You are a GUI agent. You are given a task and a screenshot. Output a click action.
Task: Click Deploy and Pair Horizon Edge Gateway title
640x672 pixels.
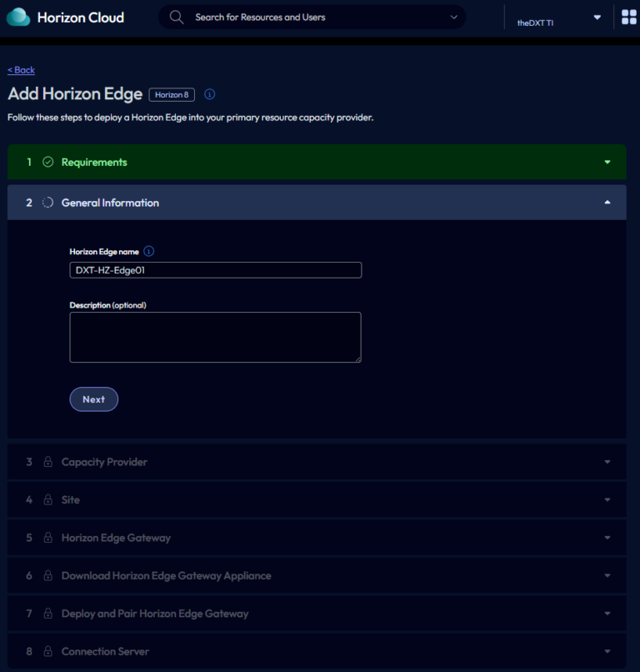pos(155,614)
